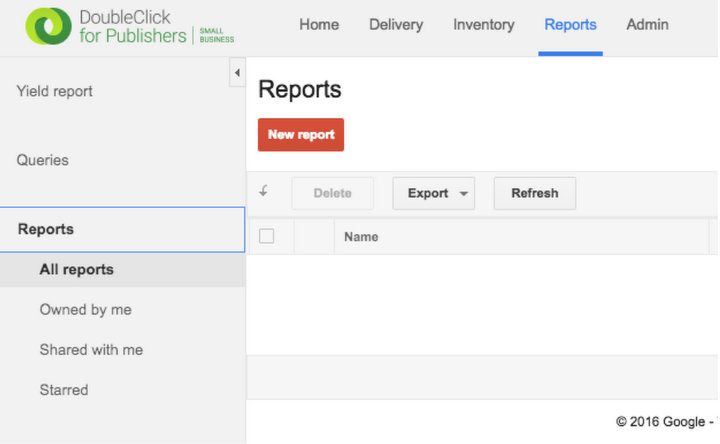Collapse the left sidebar panel arrow
Screen dimensions: 720x444
(x=237, y=72)
